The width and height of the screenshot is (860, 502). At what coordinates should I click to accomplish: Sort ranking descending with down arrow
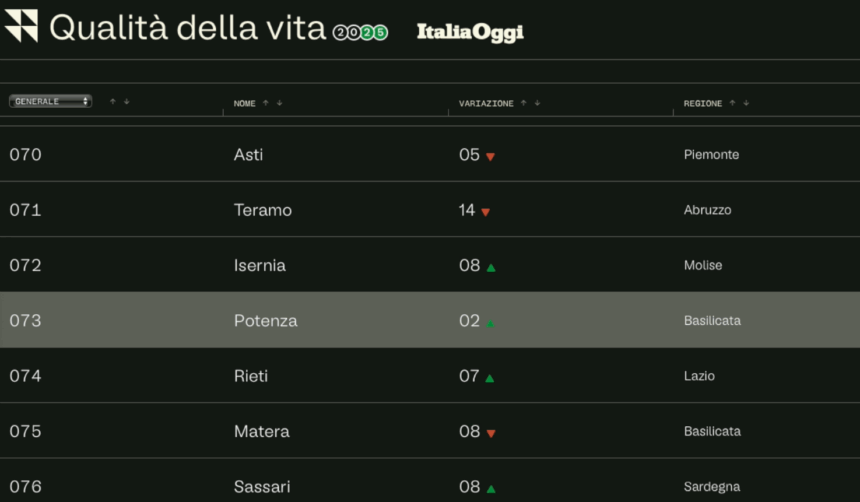(x=127, y=101)
